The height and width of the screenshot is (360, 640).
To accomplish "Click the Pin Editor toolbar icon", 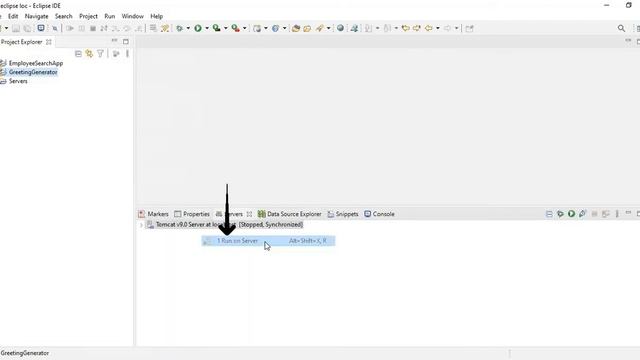I will [469, 28].
